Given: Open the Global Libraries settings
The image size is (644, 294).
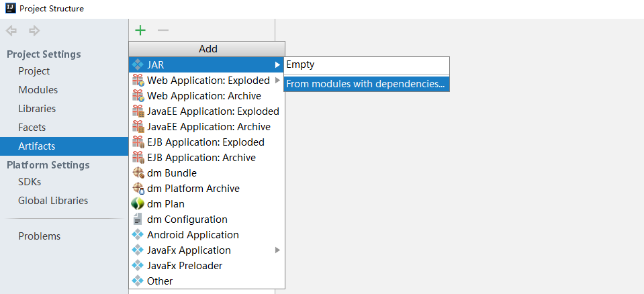Looking at the screenshot, I should click(53, 201).
